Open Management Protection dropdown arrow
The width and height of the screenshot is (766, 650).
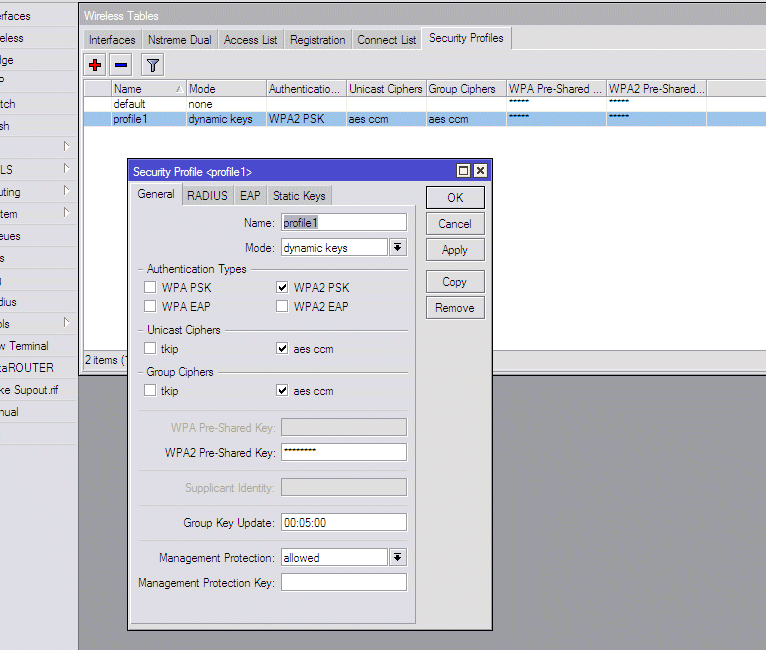coord(398,557)
